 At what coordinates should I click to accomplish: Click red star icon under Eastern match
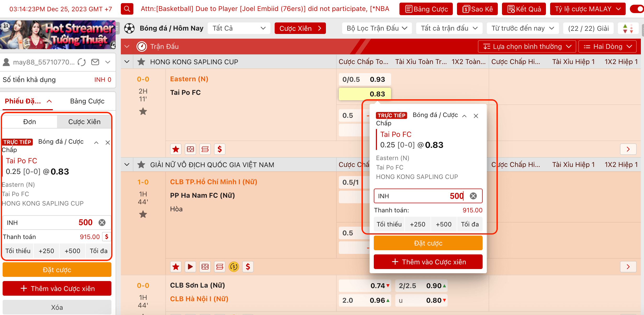pyautogui.click(x=176, y=149)
